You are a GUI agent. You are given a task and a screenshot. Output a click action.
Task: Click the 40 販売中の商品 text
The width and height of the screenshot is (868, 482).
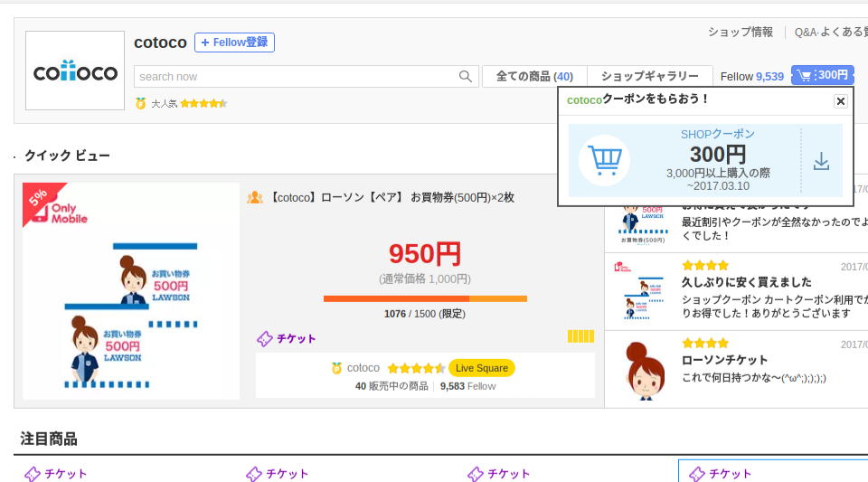click(x=392, y=386)
